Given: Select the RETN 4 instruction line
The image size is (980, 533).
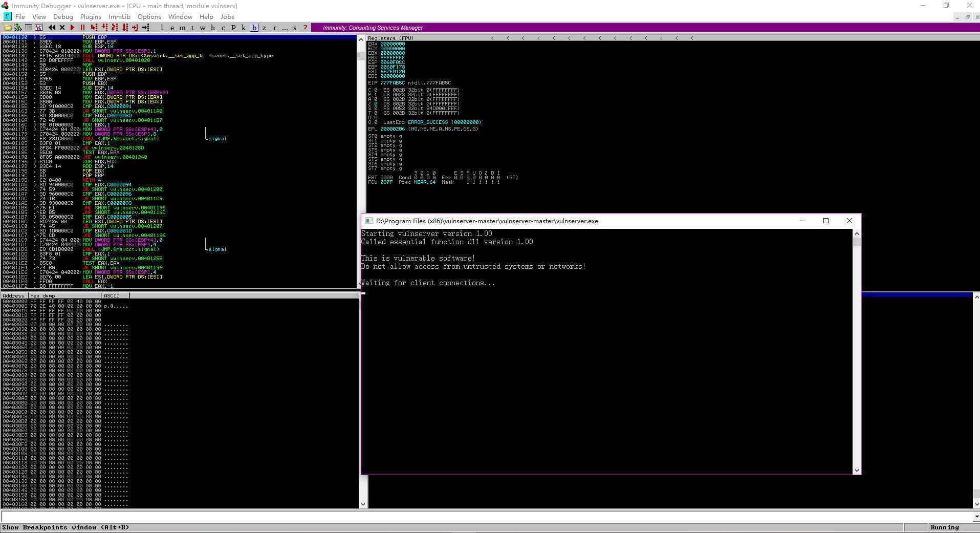Looking at the screenshot, I should (179, 180).
